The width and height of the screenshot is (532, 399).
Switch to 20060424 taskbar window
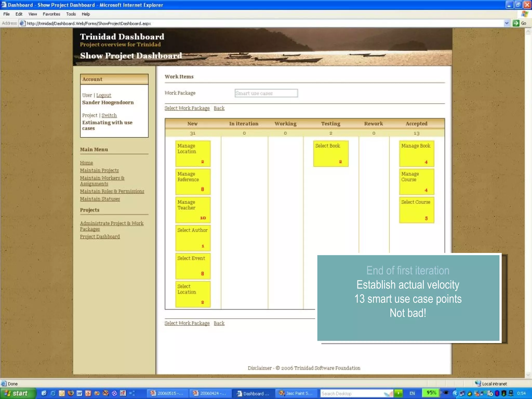coord(210,393)
